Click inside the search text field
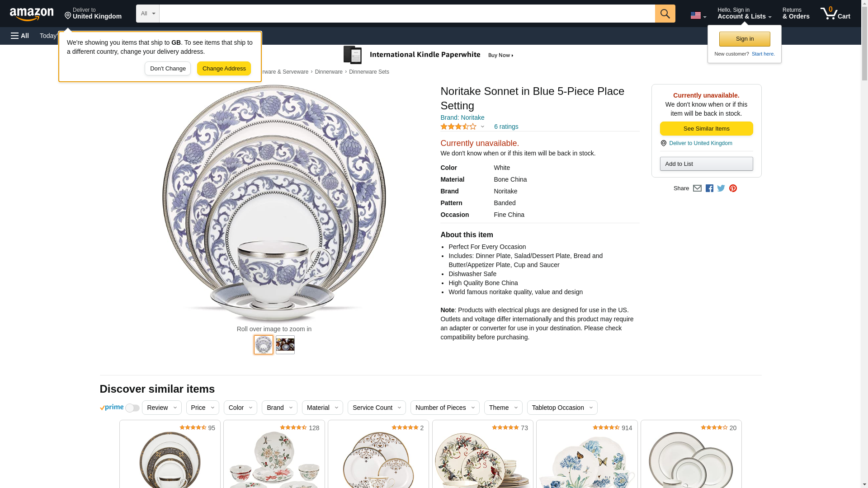Viewport: 868px width, 488px height. click(x=407, y=14)
